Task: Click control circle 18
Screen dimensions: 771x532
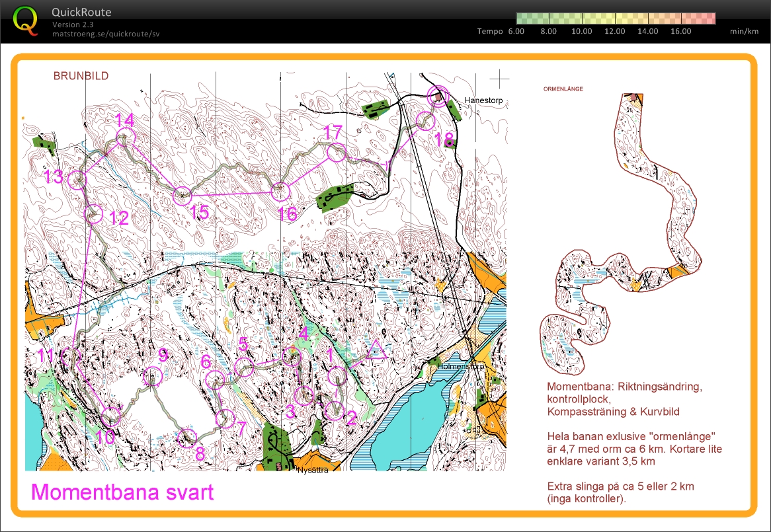Action: [425, 121]
